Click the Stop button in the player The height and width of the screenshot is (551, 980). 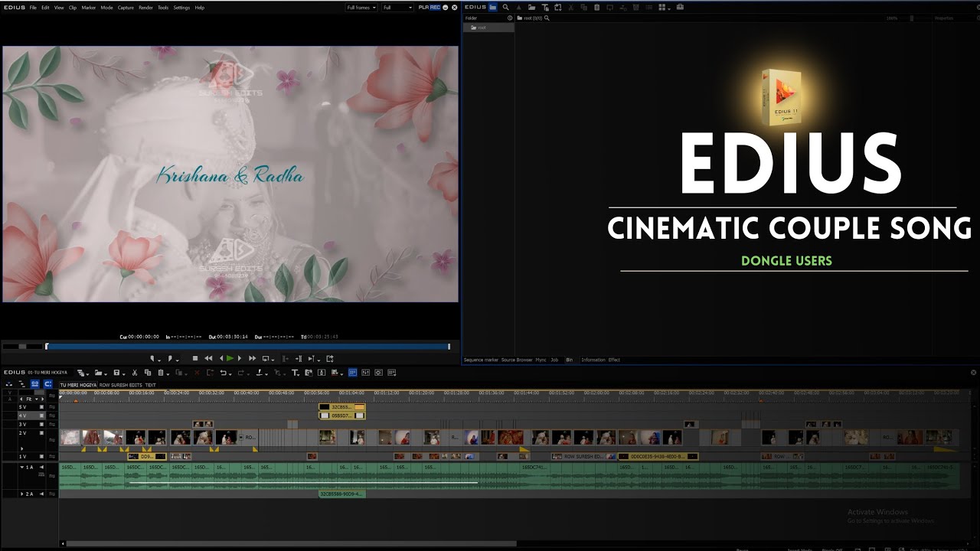point(195,358)
